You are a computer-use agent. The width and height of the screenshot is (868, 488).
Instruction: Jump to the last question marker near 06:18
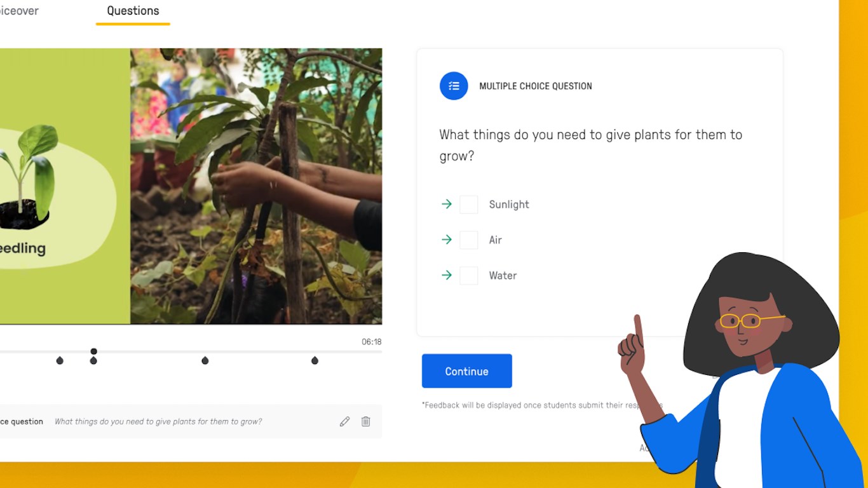tap(315, 360)
